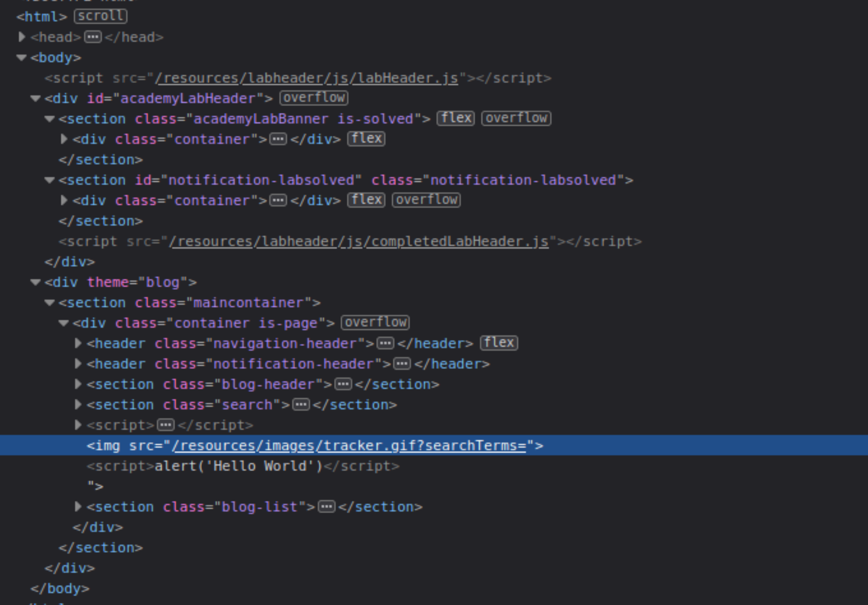This screenshot has width=868, height=605.
Task: Click the ellipsis in the blog-list section
Action: 327,507
